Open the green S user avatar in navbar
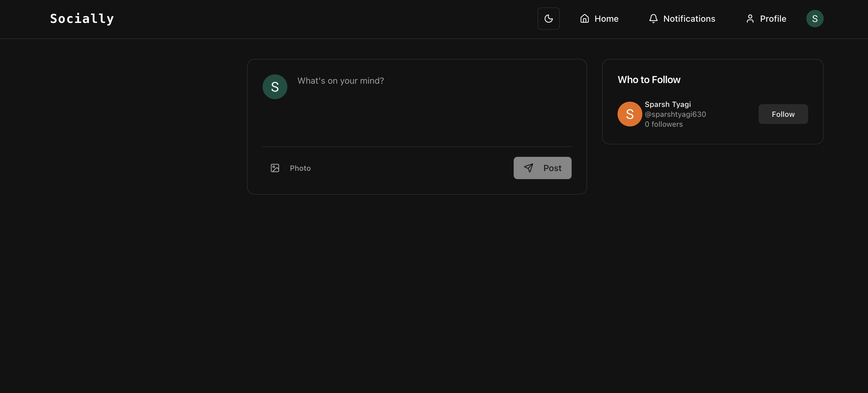The image size is (868, 393). (814, 19)
